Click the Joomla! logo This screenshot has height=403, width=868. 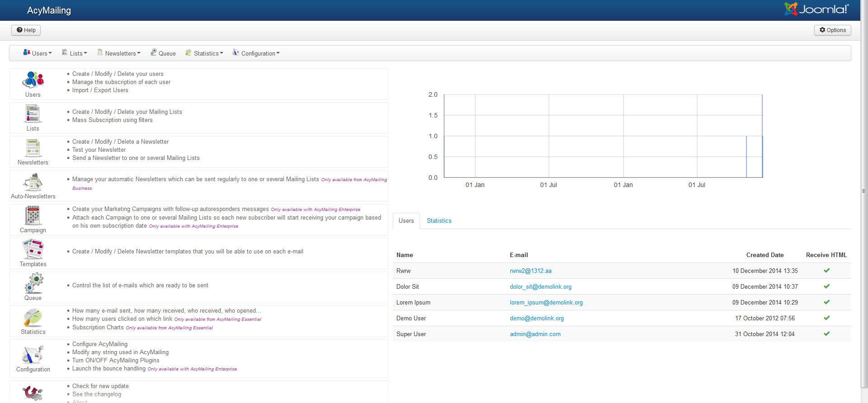[x=816, y=9]
